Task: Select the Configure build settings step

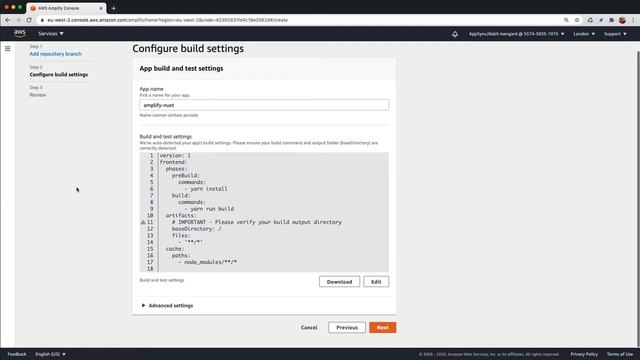Action: click(x=59, y=75)
